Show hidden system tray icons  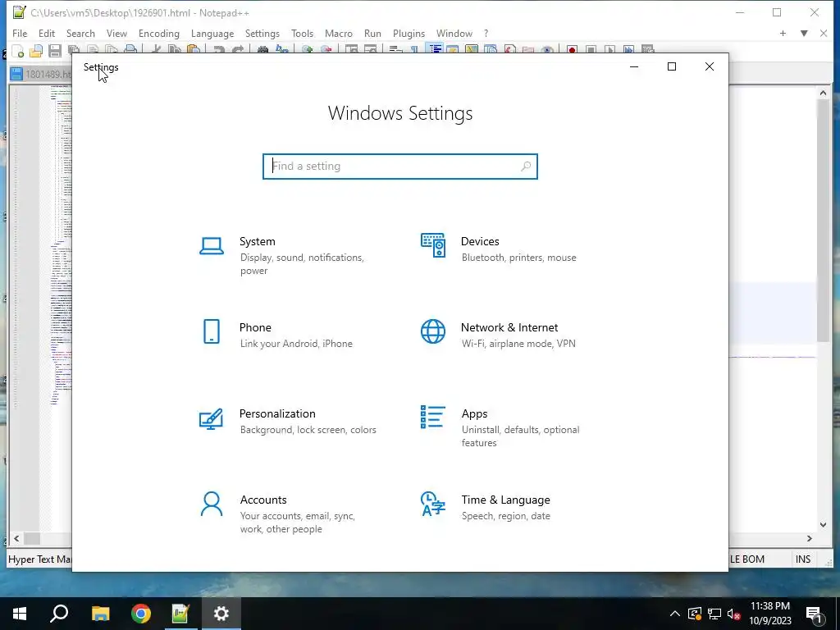[675, 614]
